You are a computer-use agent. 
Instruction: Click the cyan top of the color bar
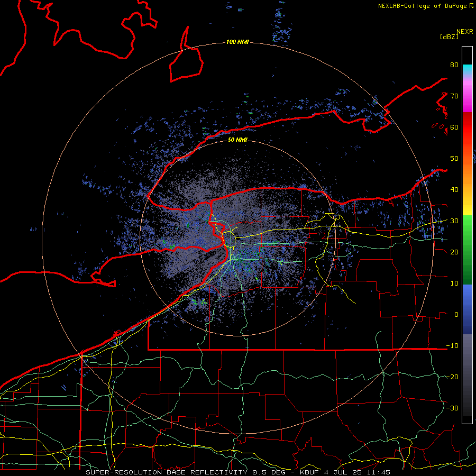[467, 70]
